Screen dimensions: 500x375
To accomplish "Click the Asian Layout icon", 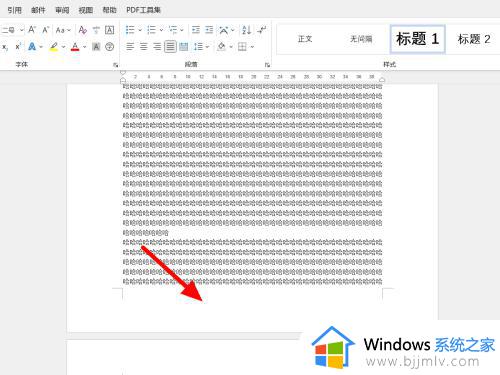I will point(224,30).
